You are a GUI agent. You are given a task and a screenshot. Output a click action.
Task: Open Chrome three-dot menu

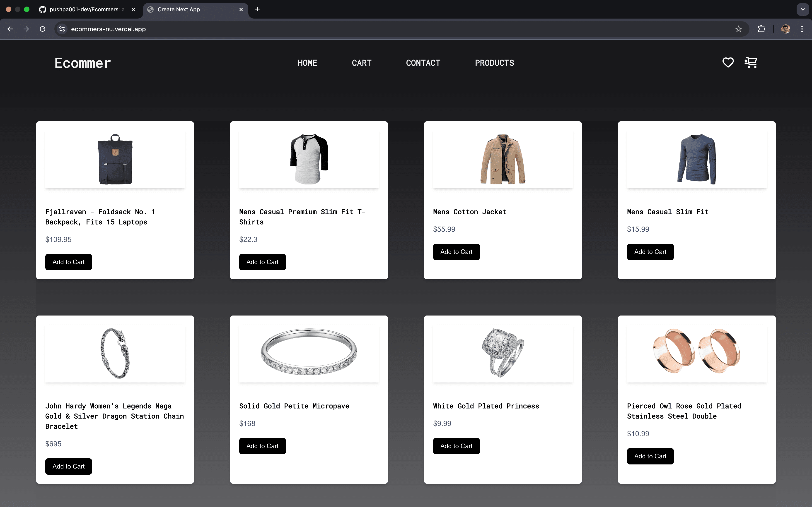802,29
